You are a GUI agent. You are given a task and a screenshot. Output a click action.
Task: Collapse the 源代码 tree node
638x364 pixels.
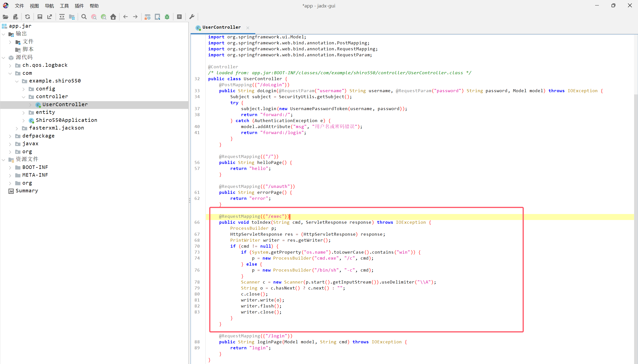coord(3,58)
